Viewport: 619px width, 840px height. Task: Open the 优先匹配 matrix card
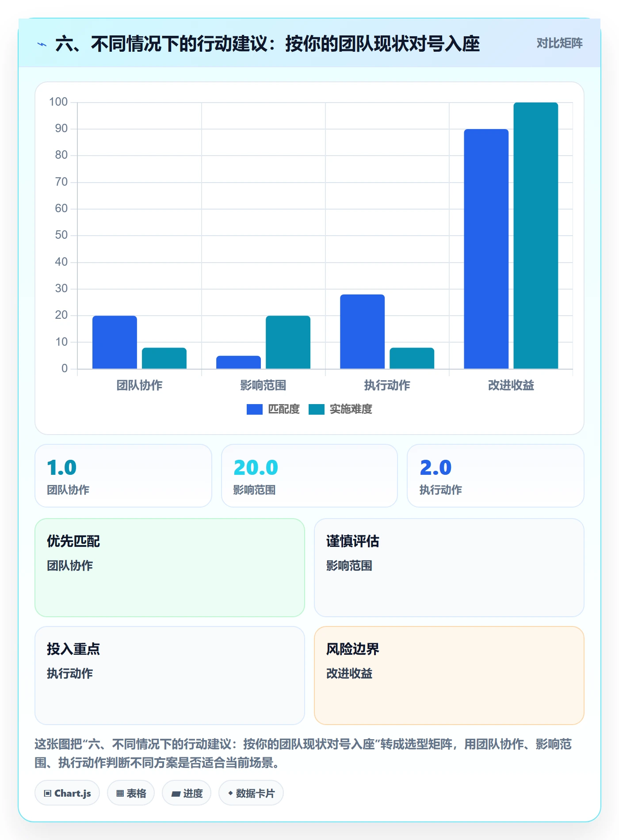pyautogui.click(x=170, y=568)
